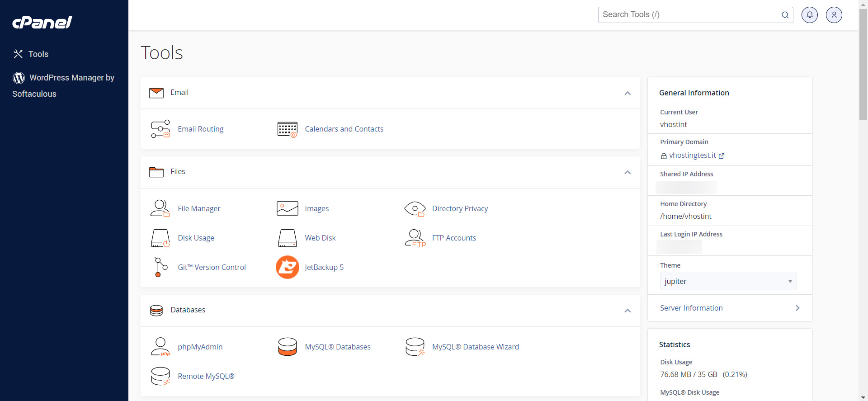
Task: Open the Remote MySQL link
Action: point(206,376)
